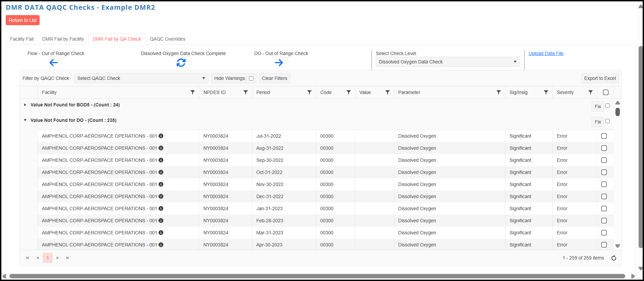Screen dimensions: 644x281
Task: Open the Select Check Level dropdown
Action: coord(448,62)
